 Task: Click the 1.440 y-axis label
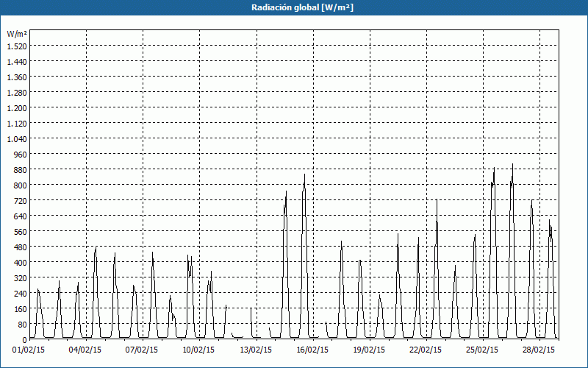pos(17,61)
